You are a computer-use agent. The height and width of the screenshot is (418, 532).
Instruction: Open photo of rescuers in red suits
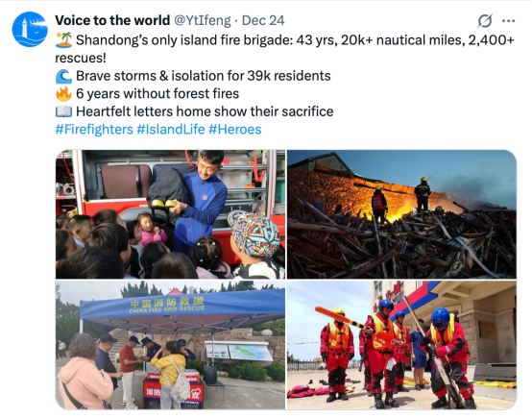tap(401, 345)
